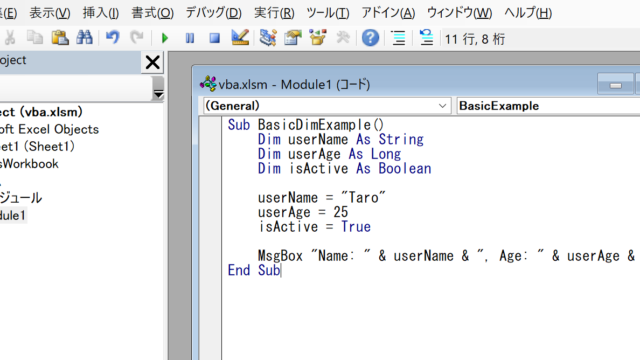Click the Project panel scroll down arrow
The height and width of the screenshot is (360, 640).
click(158, 95)
